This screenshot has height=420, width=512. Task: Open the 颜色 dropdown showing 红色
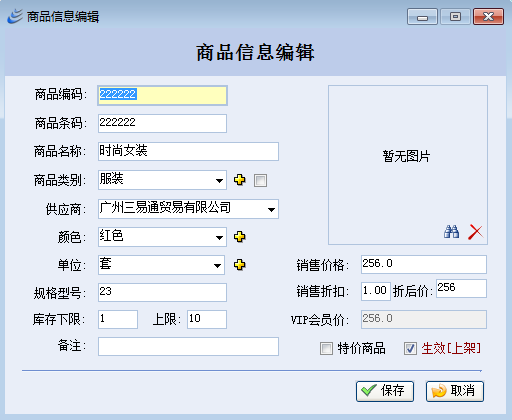point(162,237)
